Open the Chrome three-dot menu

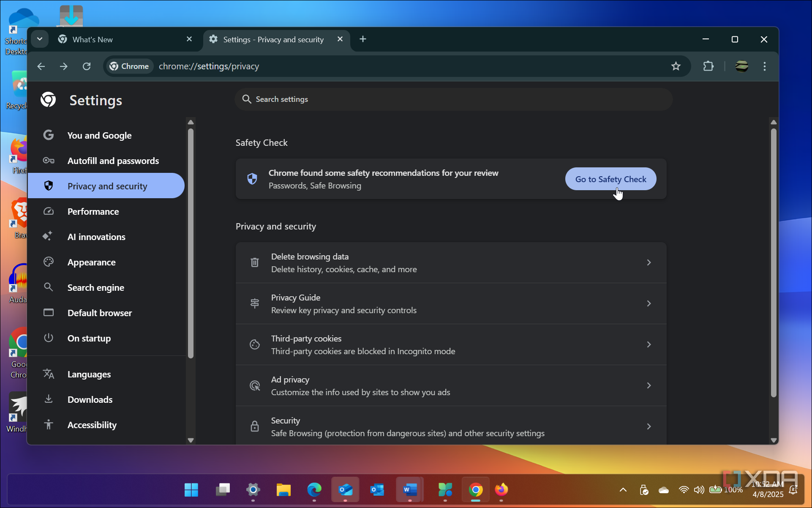765,66
